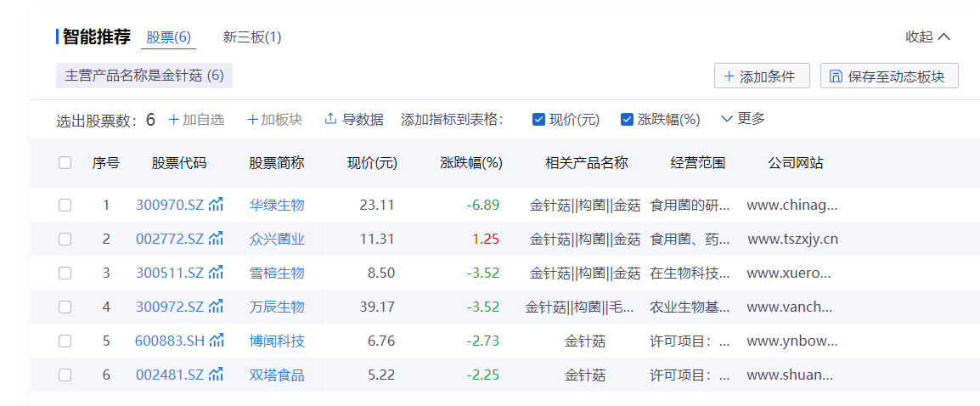Switch to the 新三板(1) tab
The image size is (980, 406).
(252, 37)
